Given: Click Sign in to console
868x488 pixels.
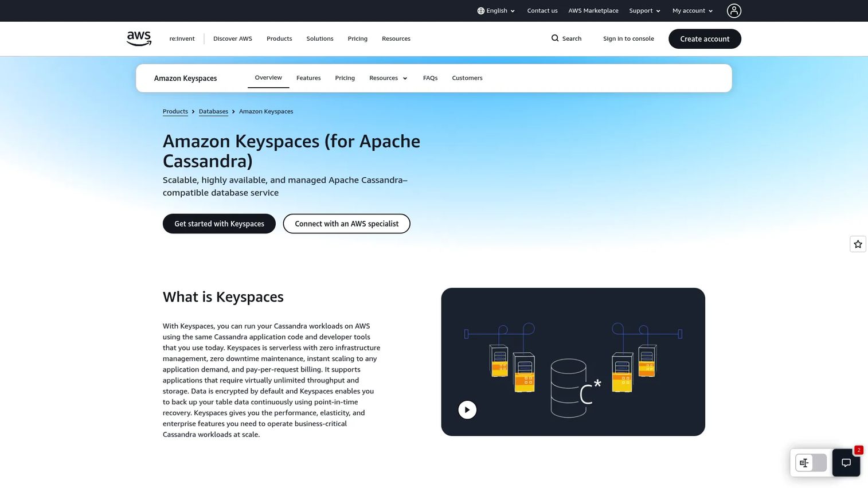Looking at the screenshot, I should [x=628, y=39].
